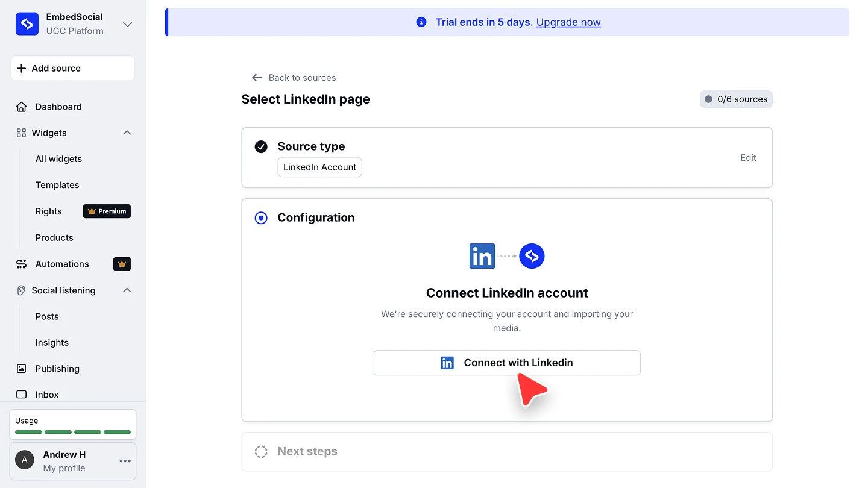Click the Andrew H avatar
The width and height of the screenshot is (868, 488).
tap(25, 460)
